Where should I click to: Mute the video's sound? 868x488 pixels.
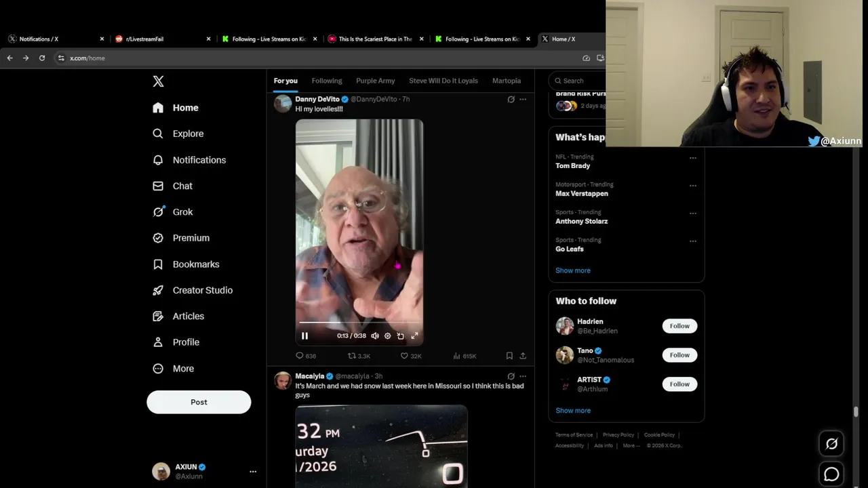tap(374, 335)
